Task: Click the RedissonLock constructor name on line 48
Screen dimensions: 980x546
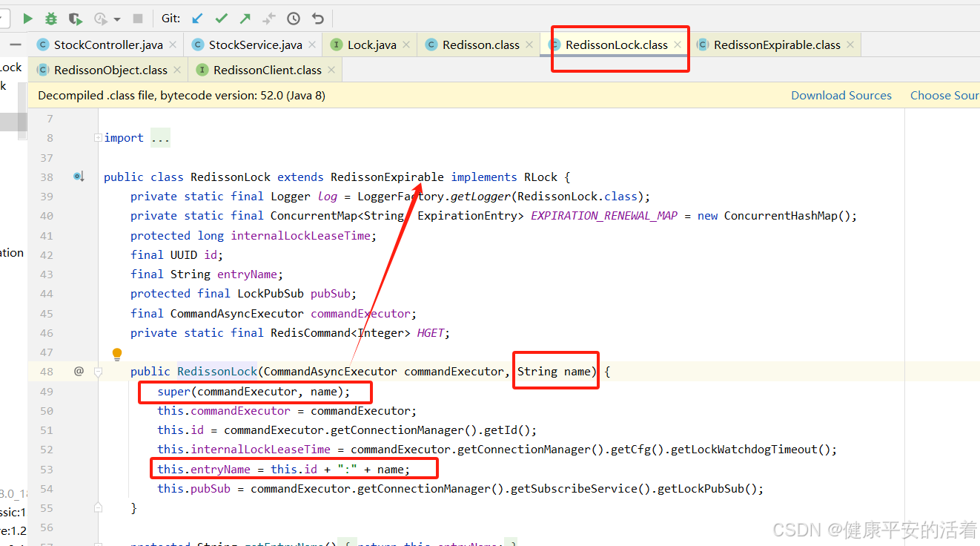Action: click(217, 371)
